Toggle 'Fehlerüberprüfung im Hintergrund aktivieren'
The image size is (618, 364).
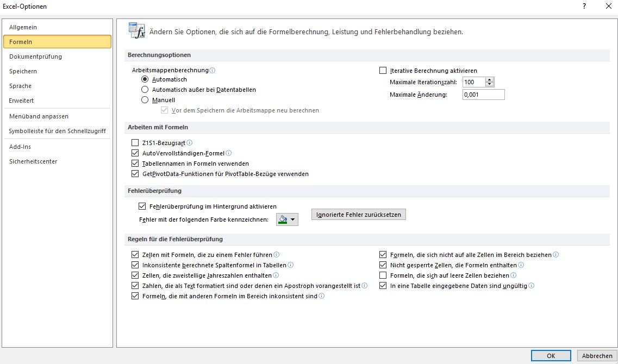pos(142,206)
